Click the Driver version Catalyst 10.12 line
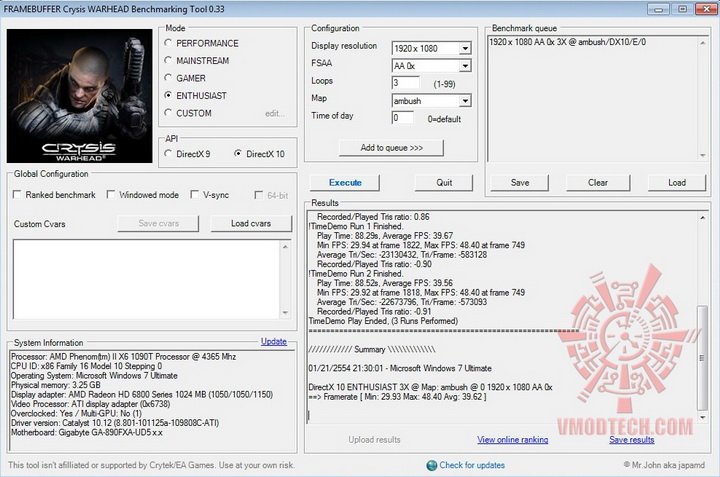The width and height of the screenshot is (720, 477). pos(115,423)
